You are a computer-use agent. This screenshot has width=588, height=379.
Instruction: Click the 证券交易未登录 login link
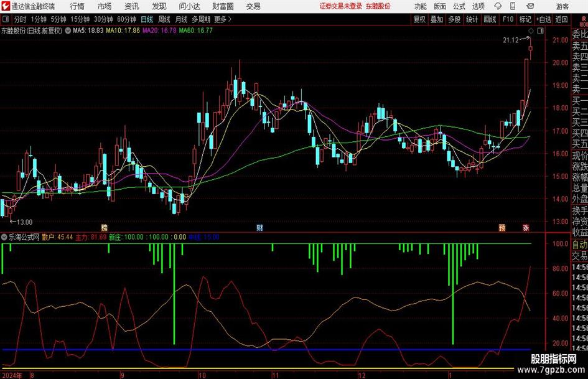coord(341,6)
